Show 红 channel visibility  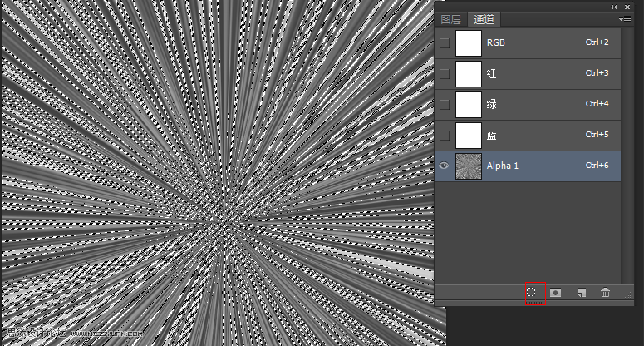tap(445, 73)
